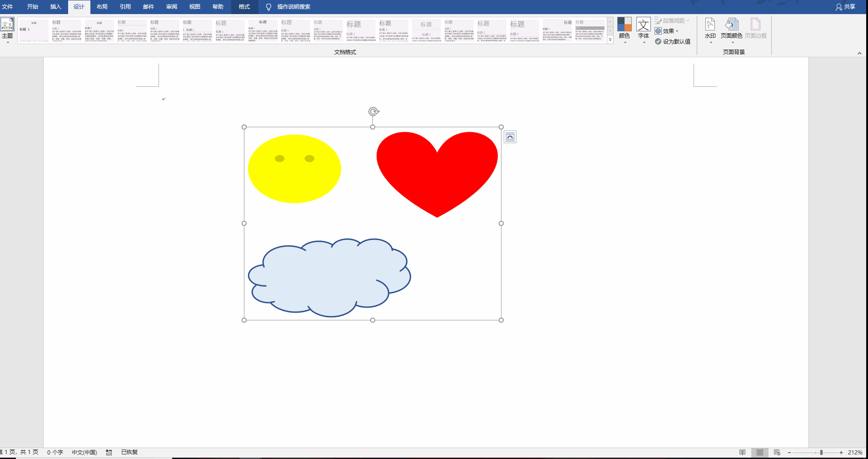The height and width of the screenshot is (459, 868).
Task: Switch to the 开始 home tab
Action: click(x=33, y=7)
